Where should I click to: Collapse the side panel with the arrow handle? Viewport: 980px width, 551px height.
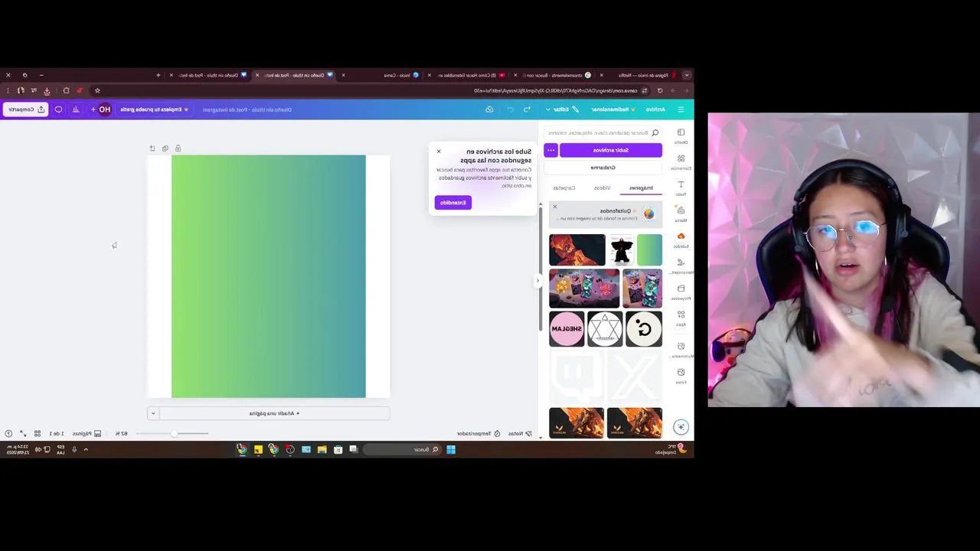[x=537, y=281]
